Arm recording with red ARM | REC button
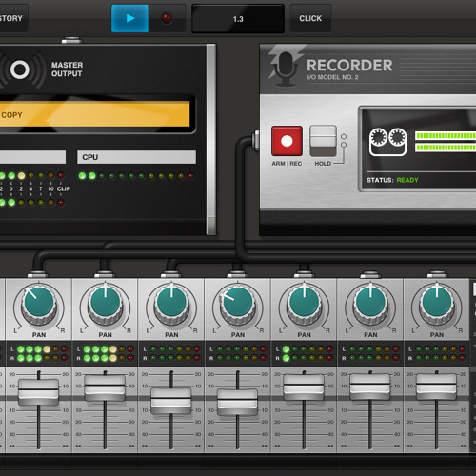 pyautogui.click(x=287, y=141)
